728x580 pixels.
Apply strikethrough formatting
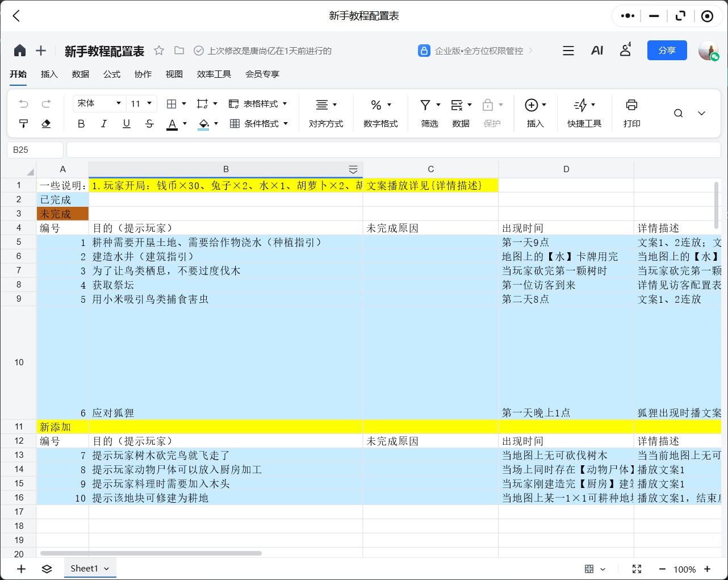(149, 124)
